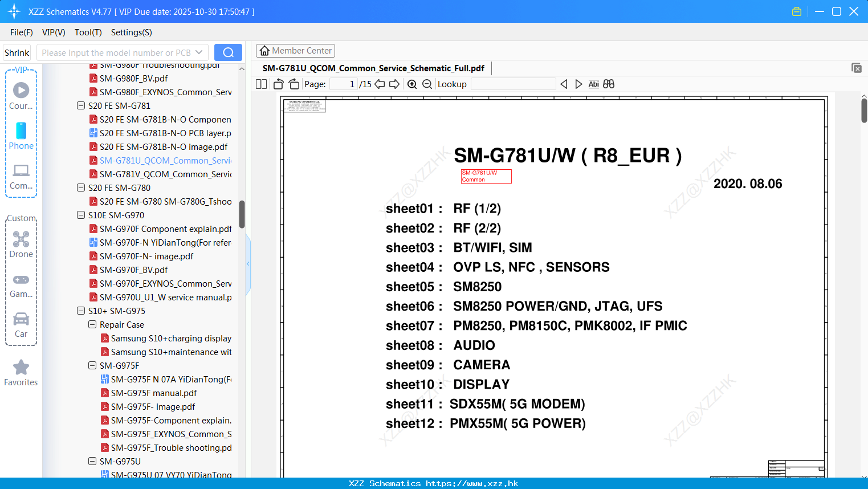Zoom out of the PDF

(427, 84)
